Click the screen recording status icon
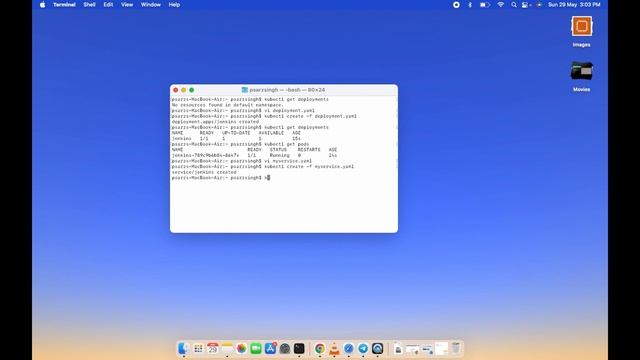The image size is (640, 360). 456,5
